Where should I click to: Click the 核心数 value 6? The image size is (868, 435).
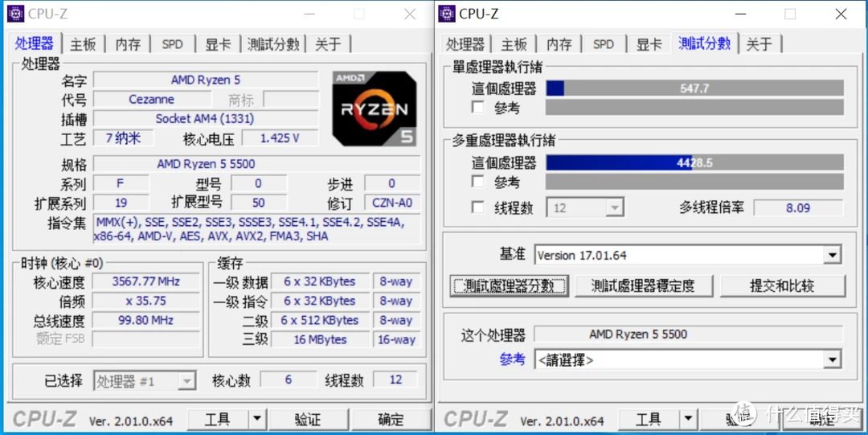coord(289,380)
